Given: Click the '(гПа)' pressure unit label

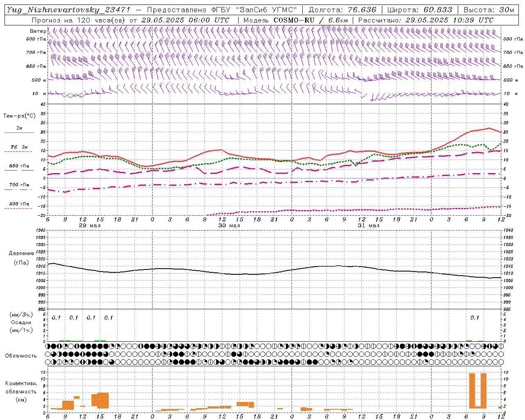Looking at the screenshot, I should [x=21, y=263].
